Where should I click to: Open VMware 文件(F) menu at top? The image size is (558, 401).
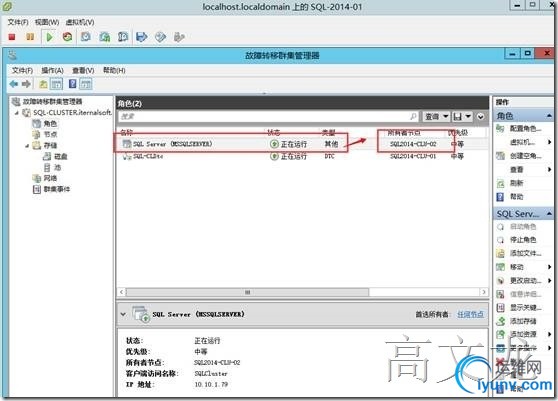18,22
